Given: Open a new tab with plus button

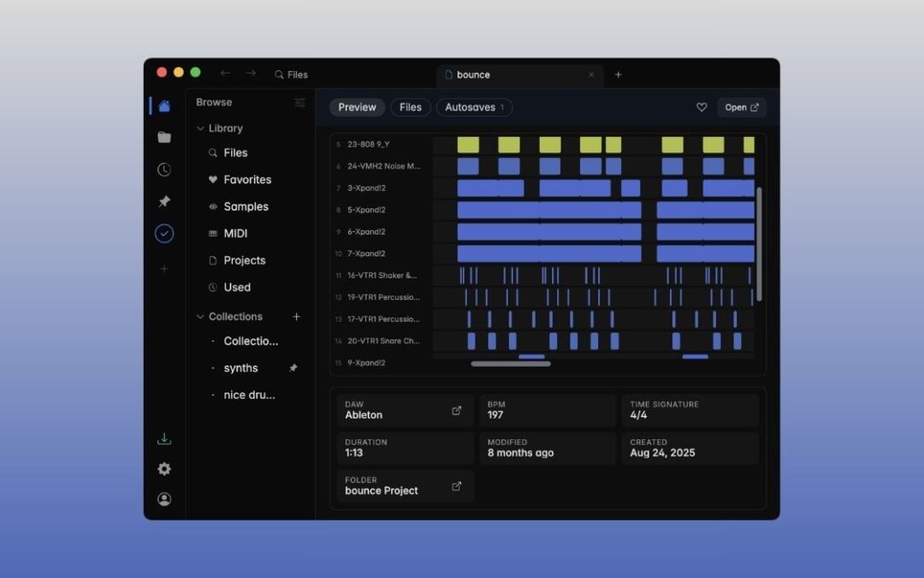Looking at the screenshot, I should (619, 74).
